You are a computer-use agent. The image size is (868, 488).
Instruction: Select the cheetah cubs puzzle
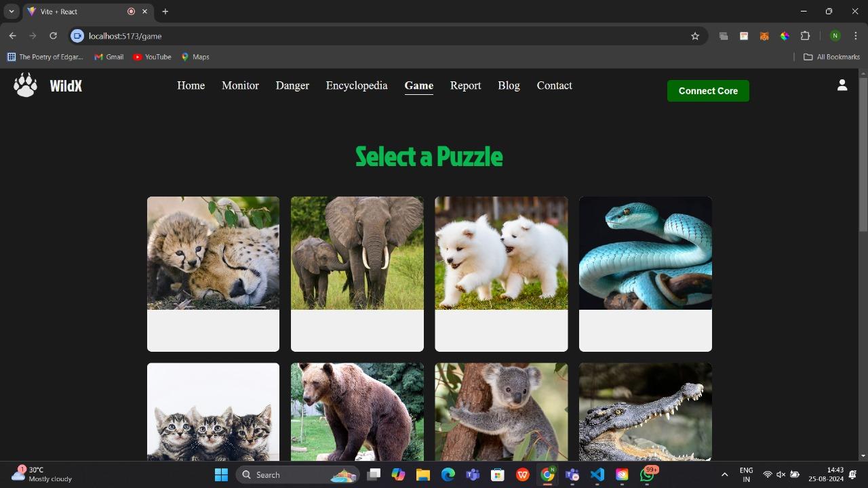coord(213,274)
